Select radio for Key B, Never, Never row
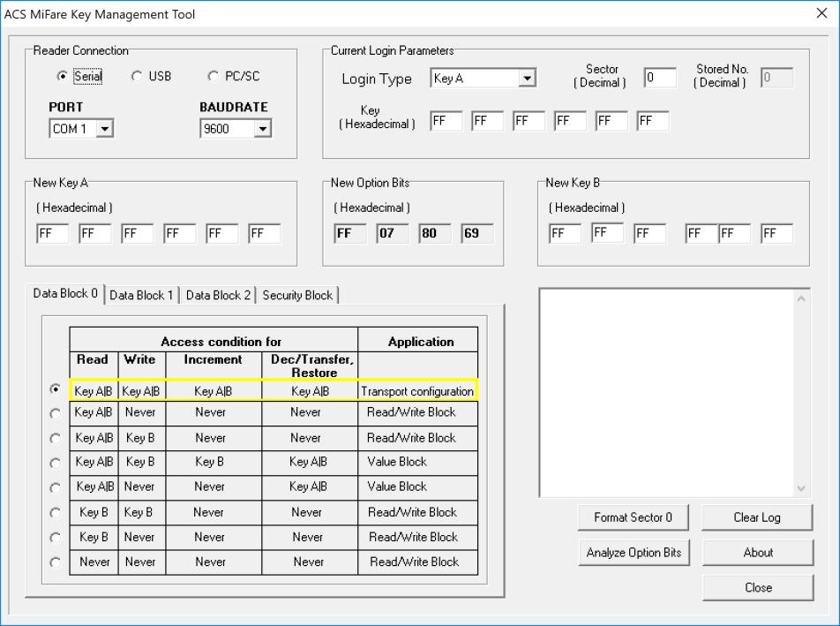Image resolution: width=840 pixels, height=626 pixels. click(56, 538)
